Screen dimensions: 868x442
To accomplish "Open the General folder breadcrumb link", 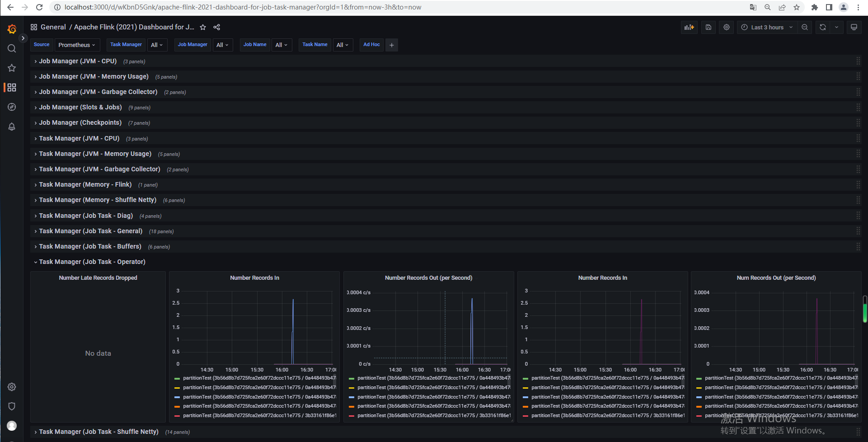I will pos(53,27).
